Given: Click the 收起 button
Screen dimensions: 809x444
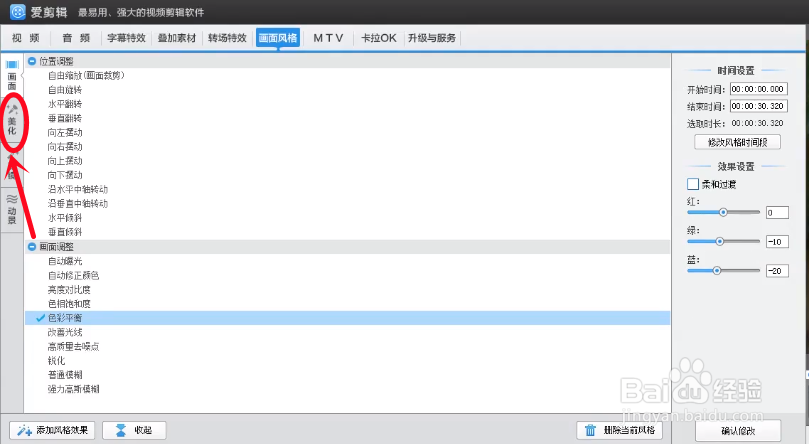Looking at the screenshot, I should pyautogui.click(x=134, y=430).
